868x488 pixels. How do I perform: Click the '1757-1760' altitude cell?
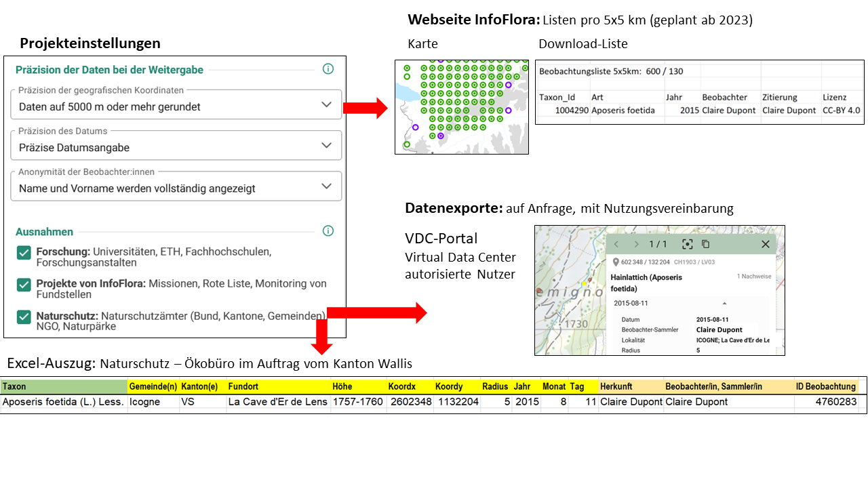(x=357, y=401)
